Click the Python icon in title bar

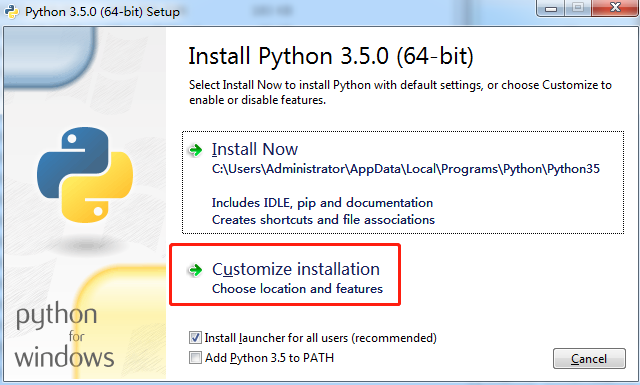point(11,11)
